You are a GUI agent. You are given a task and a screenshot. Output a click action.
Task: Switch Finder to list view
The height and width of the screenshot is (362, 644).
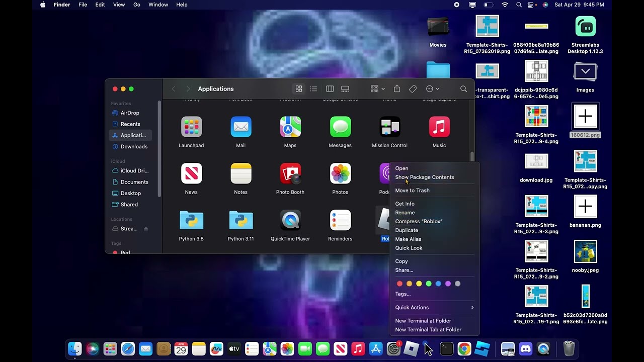pos(313,89)
